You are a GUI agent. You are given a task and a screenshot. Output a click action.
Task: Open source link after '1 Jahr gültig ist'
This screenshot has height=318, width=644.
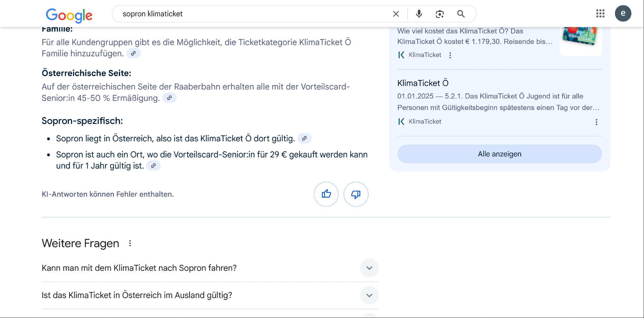153,166
